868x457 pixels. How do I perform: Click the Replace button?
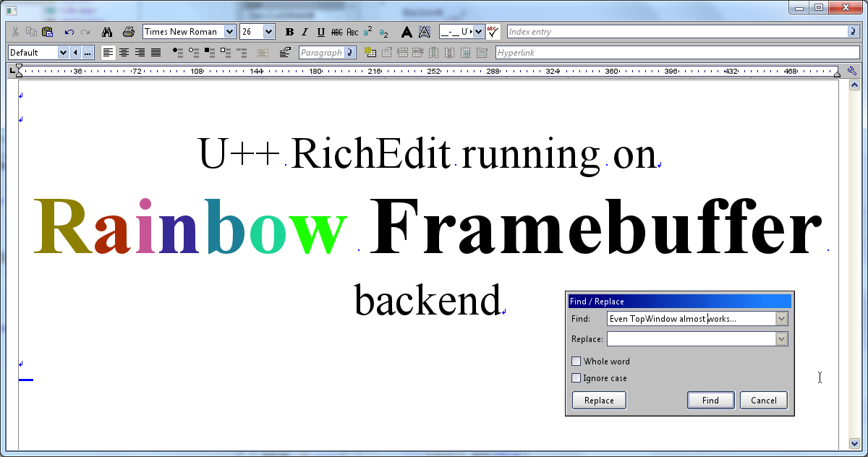point(599,401)
